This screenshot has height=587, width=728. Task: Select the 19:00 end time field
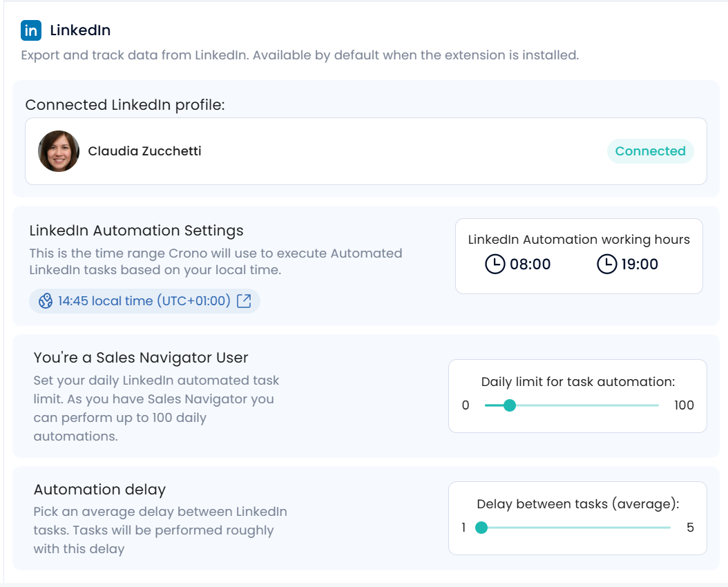[x=640, y=264]
